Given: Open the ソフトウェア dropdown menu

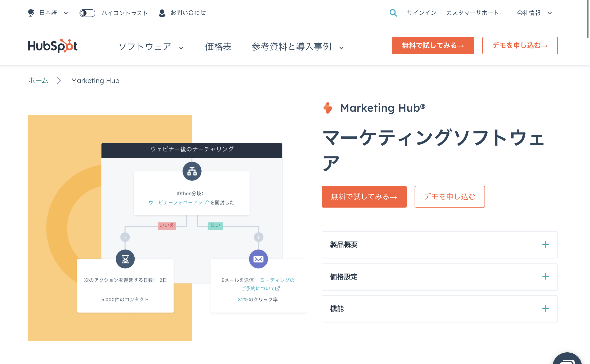Looking at the screenshot, I should [150, 47].
